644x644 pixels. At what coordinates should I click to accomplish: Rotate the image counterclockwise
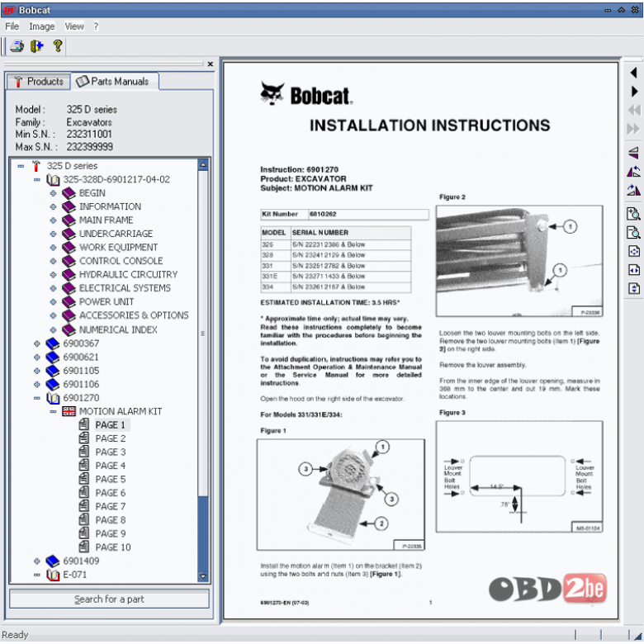click(634, 171)
